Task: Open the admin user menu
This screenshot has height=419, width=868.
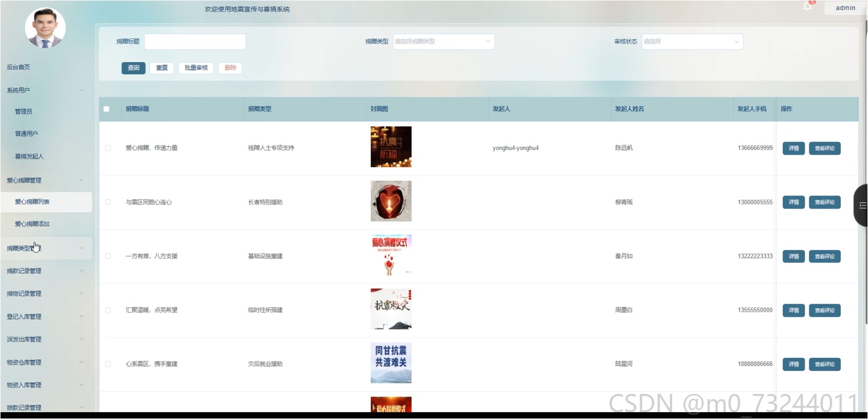Action: tap(845, 8)
